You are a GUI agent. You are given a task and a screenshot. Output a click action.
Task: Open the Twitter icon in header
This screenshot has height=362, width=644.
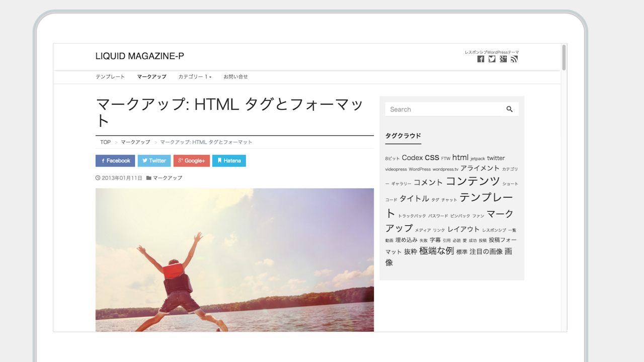point(492,59)
